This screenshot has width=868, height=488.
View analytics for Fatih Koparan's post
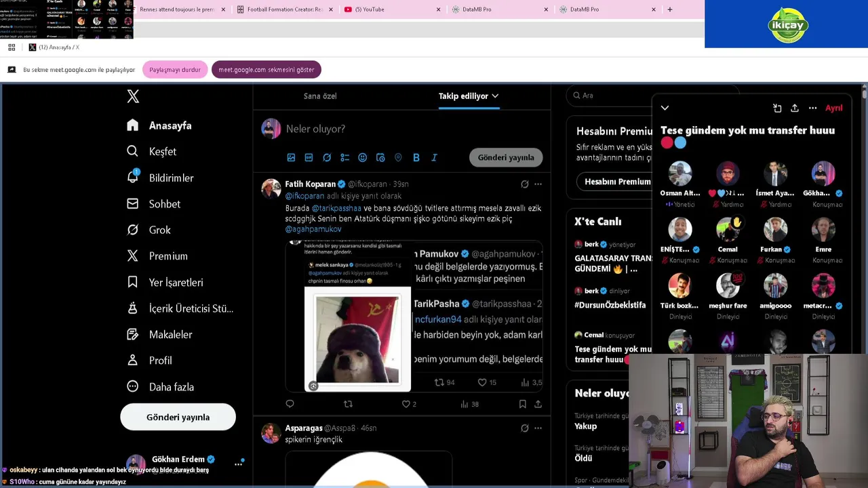[x=469, y=404]
